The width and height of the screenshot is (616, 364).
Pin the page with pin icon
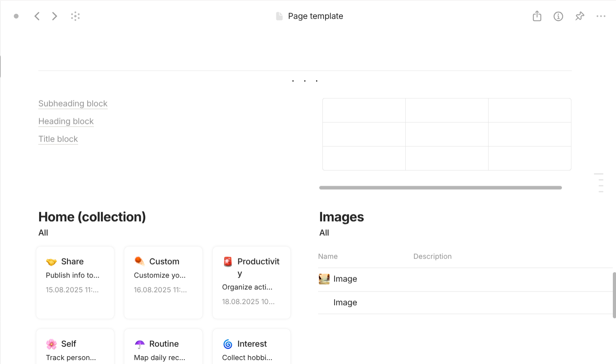point(579,16)
